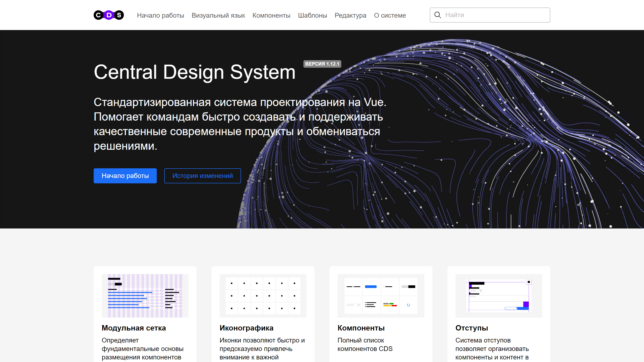Select the Шаблоны navigation item
Screen dimensions: 644x362
[312, 15]
